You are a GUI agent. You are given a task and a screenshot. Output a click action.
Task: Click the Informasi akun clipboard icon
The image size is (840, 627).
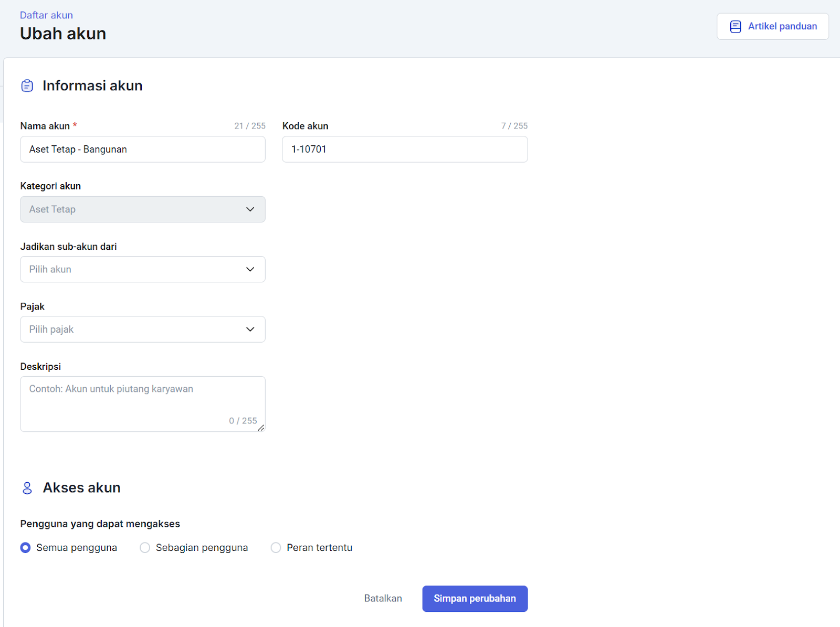27,86
